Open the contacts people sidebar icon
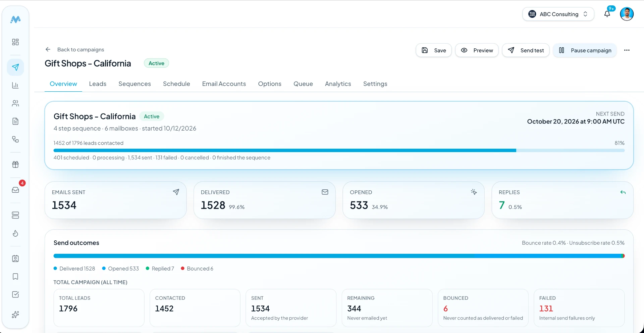 pos(15,103)
